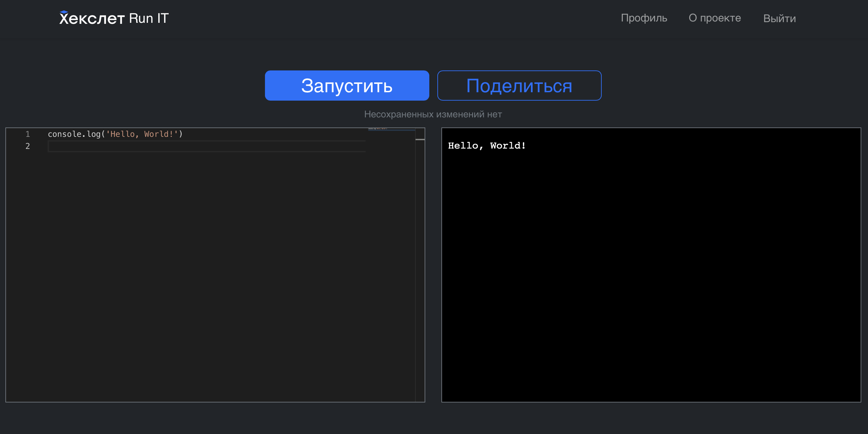The width and height of the screenshot is (868, 434).
Task: Select line number 1 in the gutter
Action: click(x=27, y=134)
